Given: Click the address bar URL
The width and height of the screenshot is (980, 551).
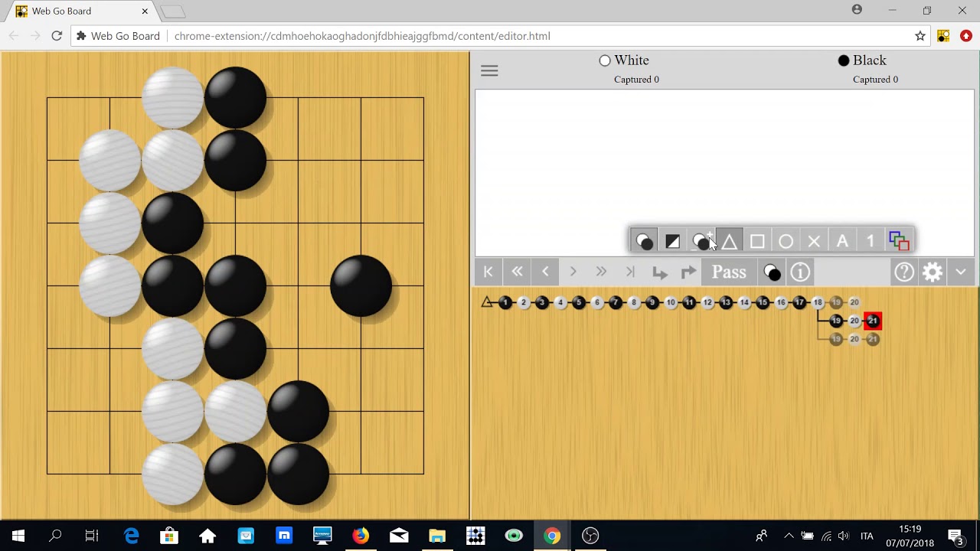Looking at the screenshot, I should (x=362, y=36).
